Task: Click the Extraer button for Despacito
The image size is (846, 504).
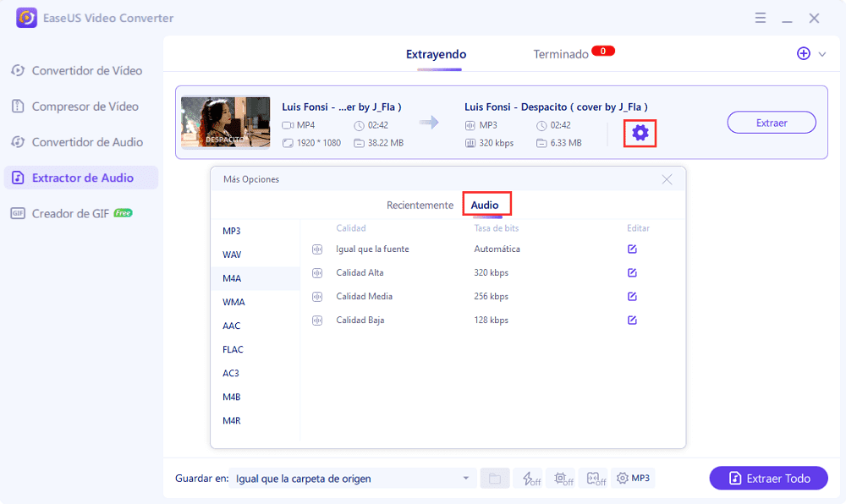Action: (x=772, y=123)
